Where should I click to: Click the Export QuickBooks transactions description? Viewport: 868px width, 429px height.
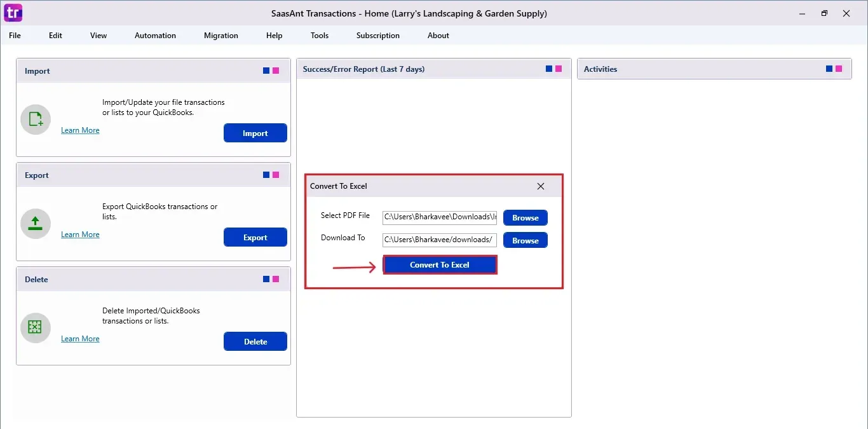click(x=159, y=212)
